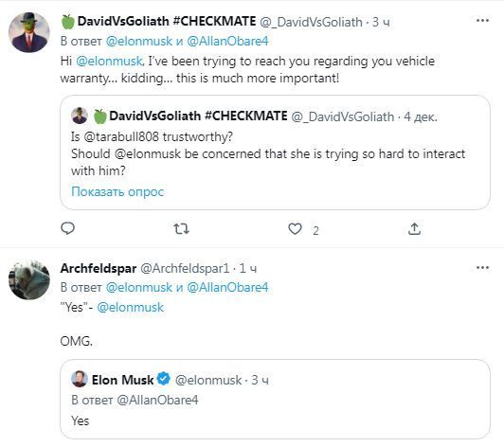Viewport: 504px width, 447px height.
Task: Open @elonmusk mention in 'Hi @elonmusk' text
Action: click(109, 61)
